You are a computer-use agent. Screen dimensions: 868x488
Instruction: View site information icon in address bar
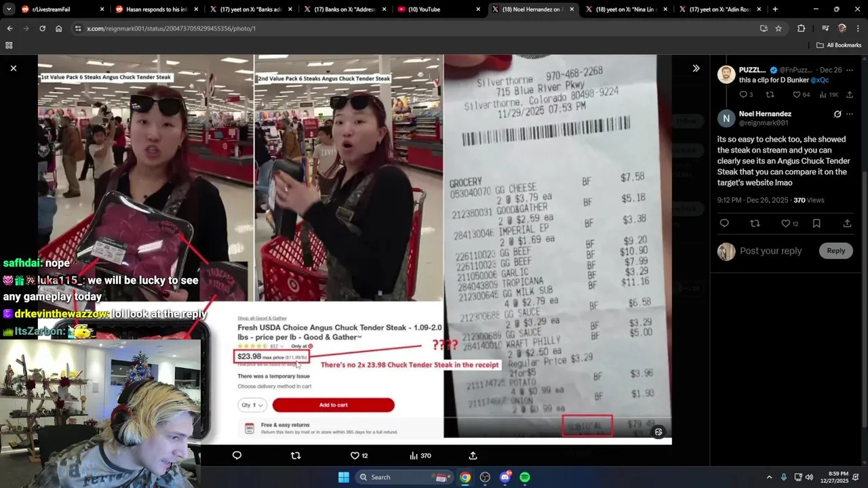tap(78, 28)
